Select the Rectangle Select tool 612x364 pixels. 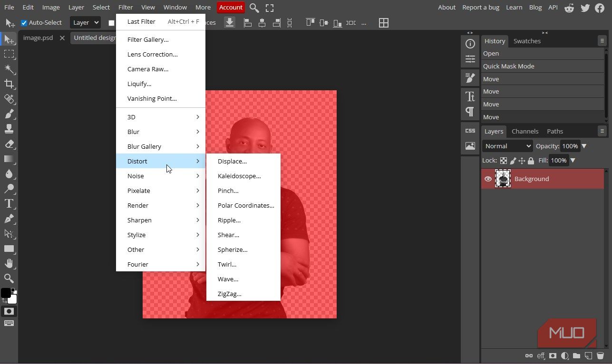tap(9, 54)
